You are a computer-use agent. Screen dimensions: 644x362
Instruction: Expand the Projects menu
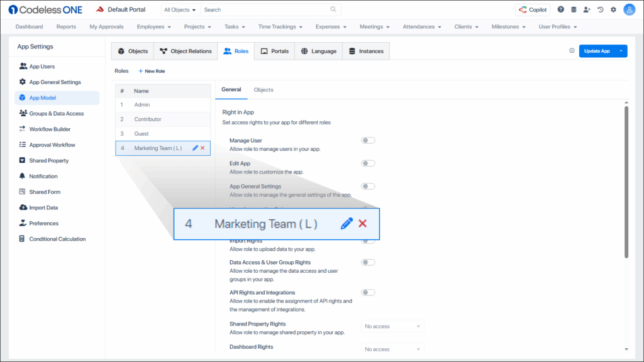pos(197,26)
